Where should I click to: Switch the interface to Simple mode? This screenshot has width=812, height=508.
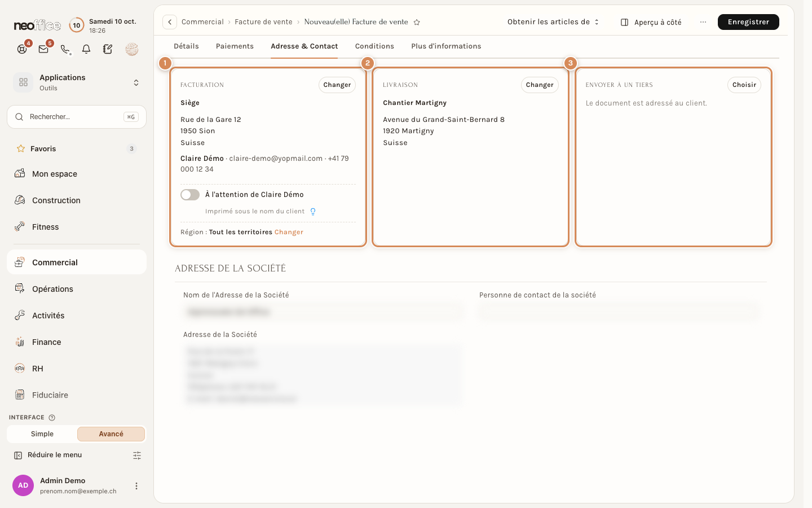coord(42,434)
